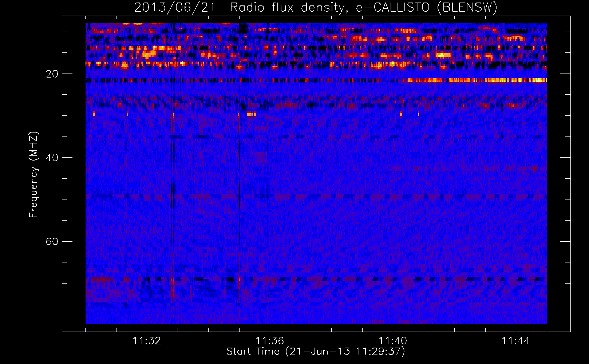589x364 pixels.
Task: Click the Frequency (MHZ) axis label
Action: 33,175
